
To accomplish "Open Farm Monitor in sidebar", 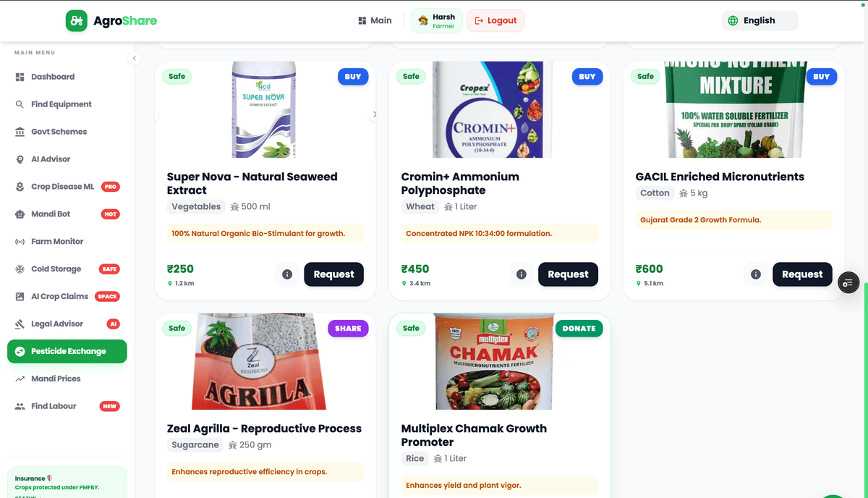I will click(57, 242).
